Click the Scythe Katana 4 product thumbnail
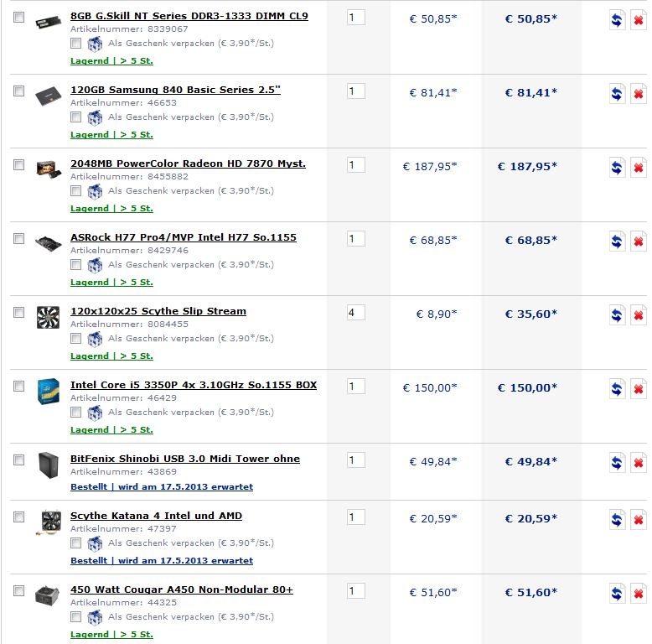Image resolution: width=652 pixels, height=644 pixels. point(49,522)
